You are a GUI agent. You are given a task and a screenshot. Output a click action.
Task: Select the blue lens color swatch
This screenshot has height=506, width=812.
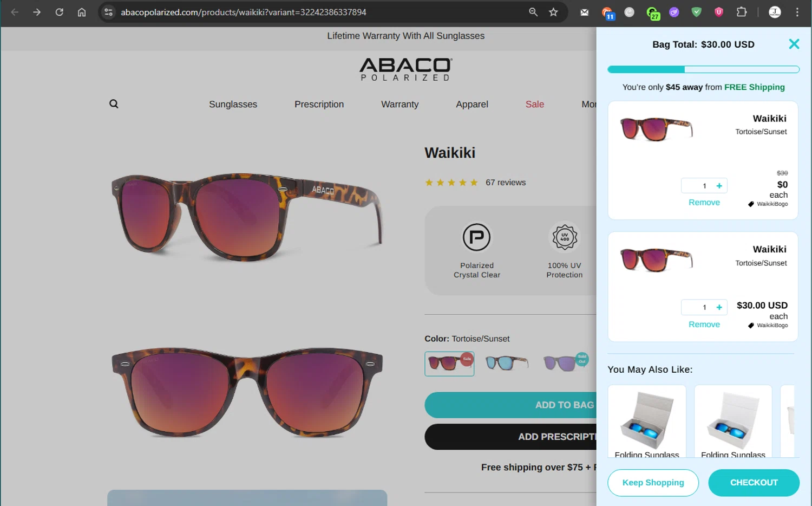[507, 364]
